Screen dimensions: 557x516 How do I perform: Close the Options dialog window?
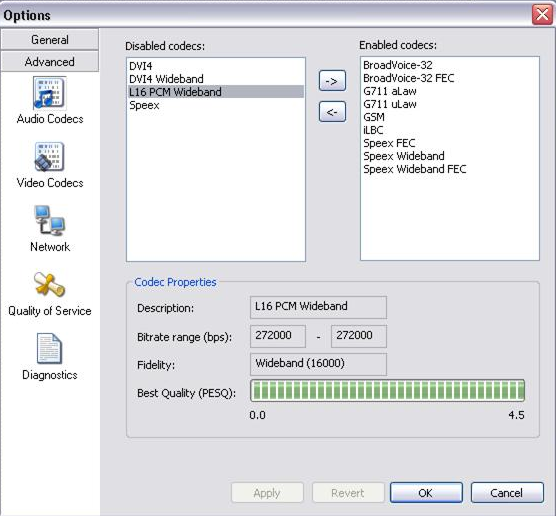click(542, 15)
